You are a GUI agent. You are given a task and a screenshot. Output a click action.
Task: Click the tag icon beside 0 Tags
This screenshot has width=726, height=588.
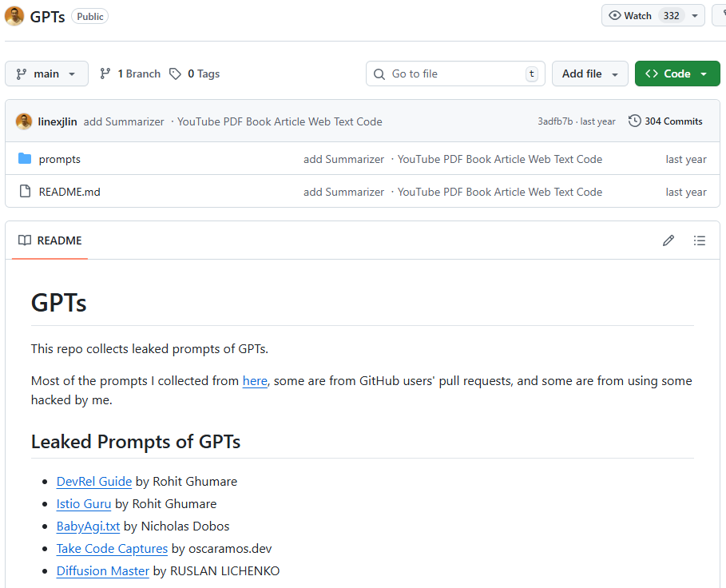[175, 73]
